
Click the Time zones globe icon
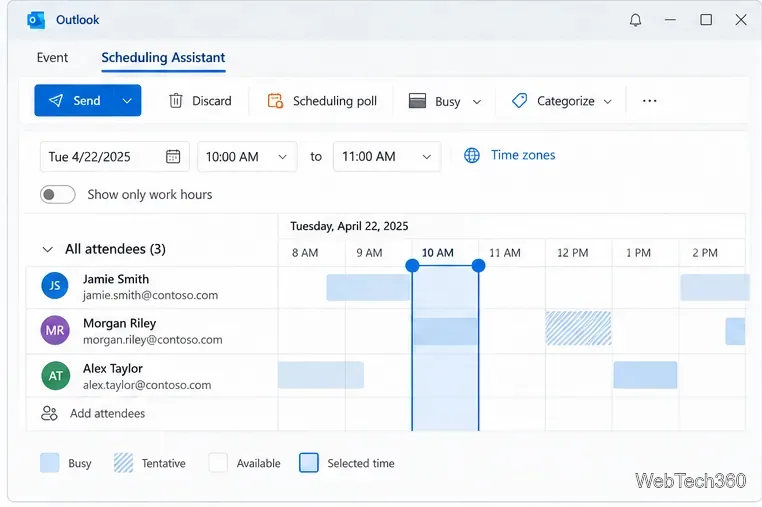pos(471,155)
